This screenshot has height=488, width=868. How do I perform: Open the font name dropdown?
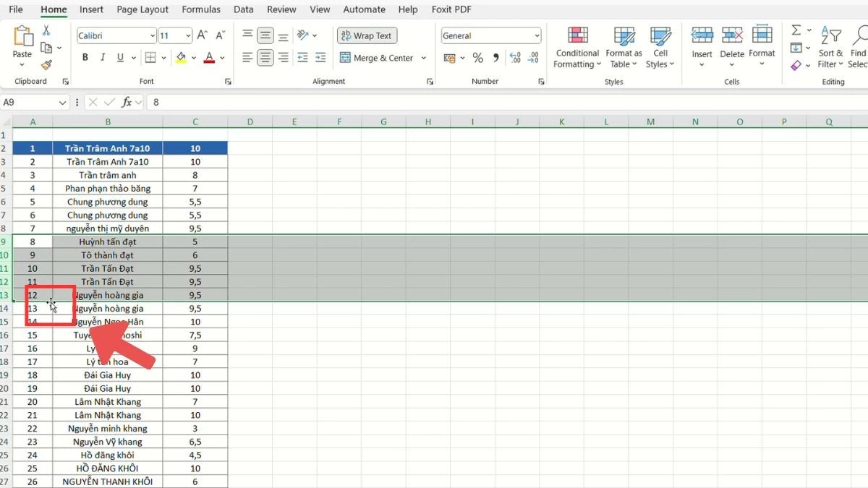point(154,35)
